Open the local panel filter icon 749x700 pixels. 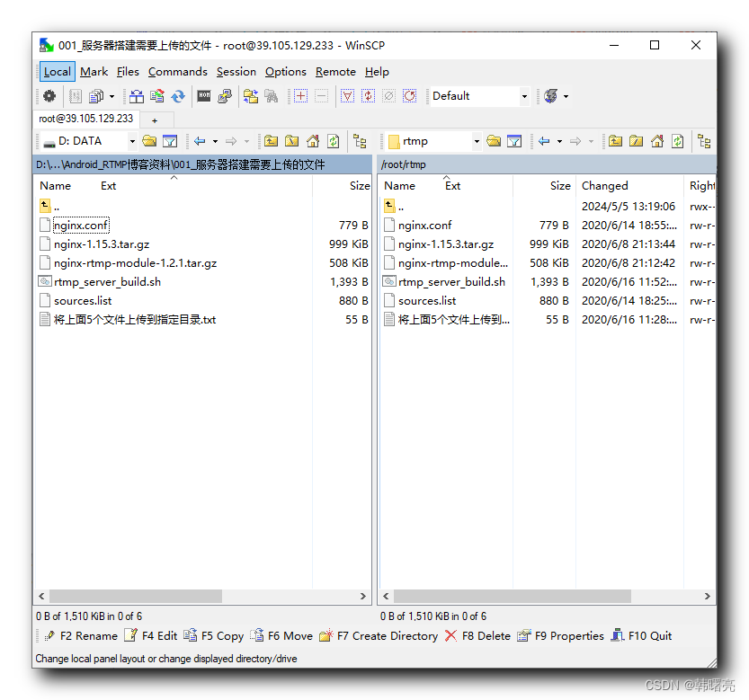click(x=170, y=141)
